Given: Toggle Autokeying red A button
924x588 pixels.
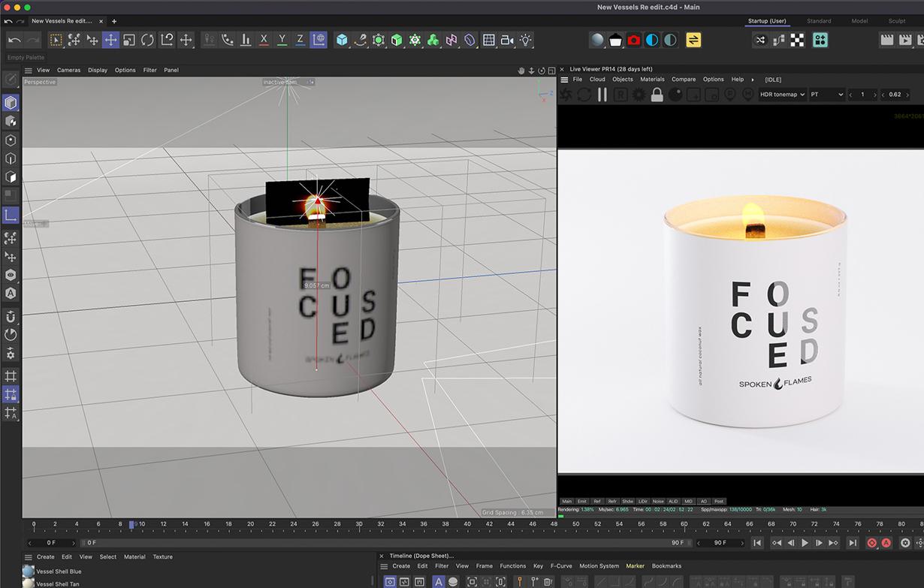Looking at the screenshot, I should 886,543.
